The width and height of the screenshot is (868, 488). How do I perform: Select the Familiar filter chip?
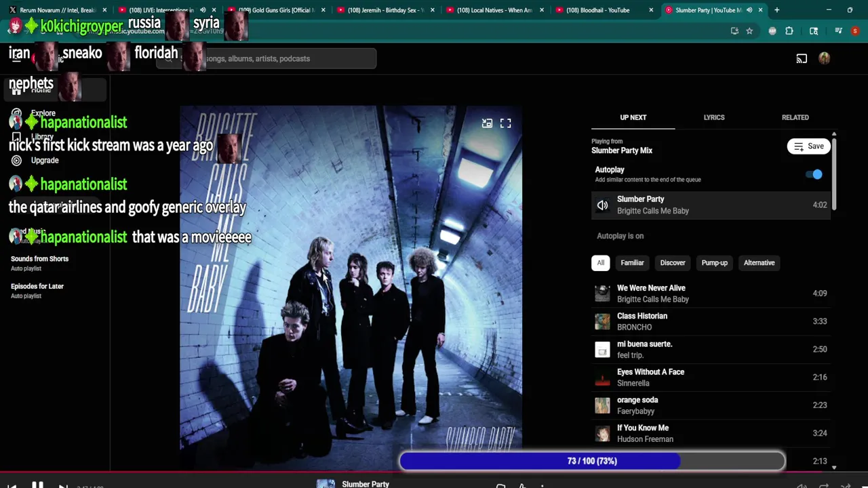pyautogui.click(x=632, y=263)
